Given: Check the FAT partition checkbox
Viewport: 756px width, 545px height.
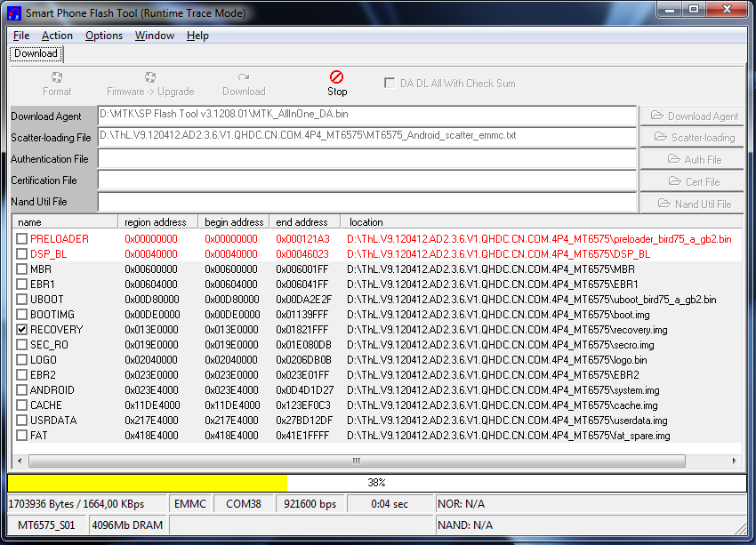Looking at the screenshot, I should [21, 436].
